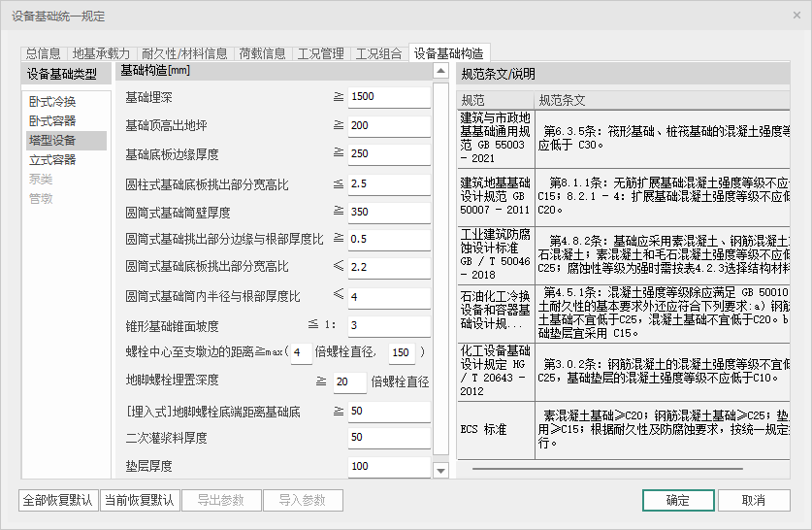812x530 pixels.
Task: Select the 荷载信息 tab
Action: (262, 53)
